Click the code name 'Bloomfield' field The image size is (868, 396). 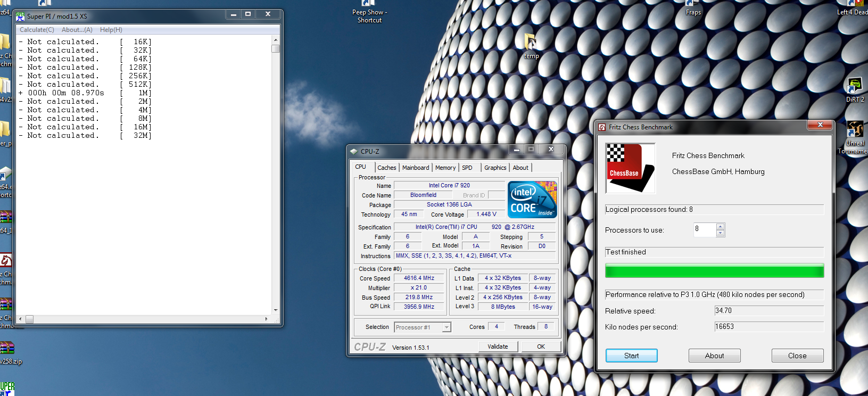(x=423, y=195)
